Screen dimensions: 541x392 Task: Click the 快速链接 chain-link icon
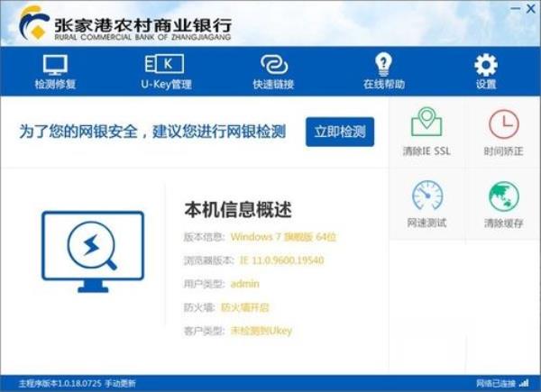click(x=273, y=70)
